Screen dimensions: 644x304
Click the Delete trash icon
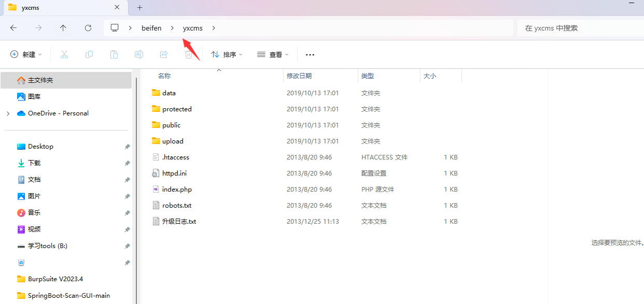(189, 54)
